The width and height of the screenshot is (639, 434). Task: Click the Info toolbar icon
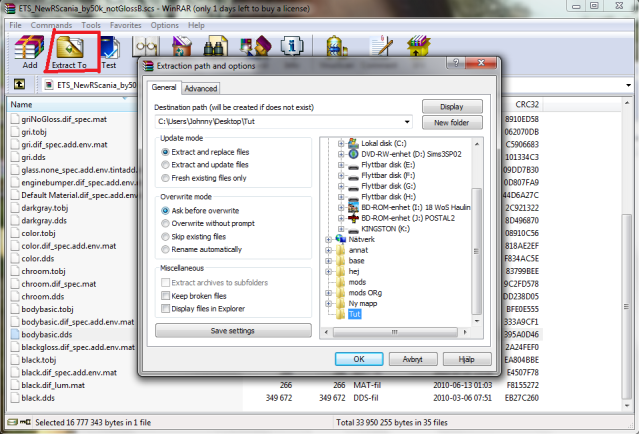292,47
